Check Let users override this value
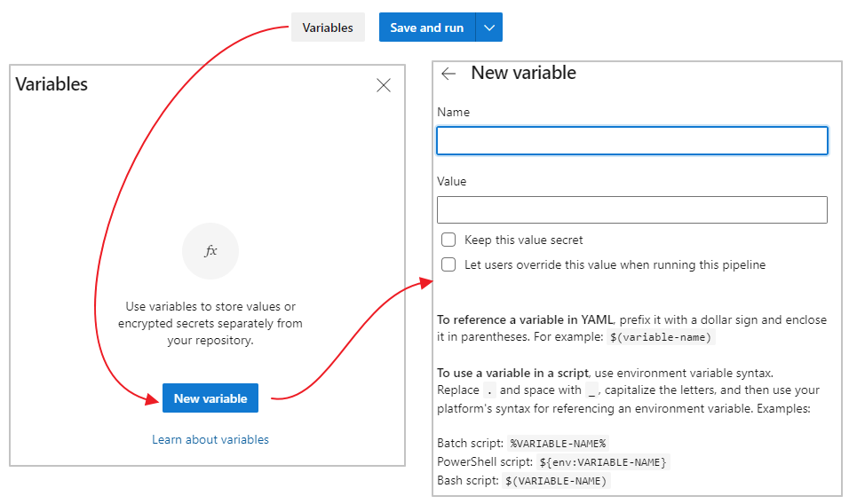849x504 pixels. click(448, 264)
